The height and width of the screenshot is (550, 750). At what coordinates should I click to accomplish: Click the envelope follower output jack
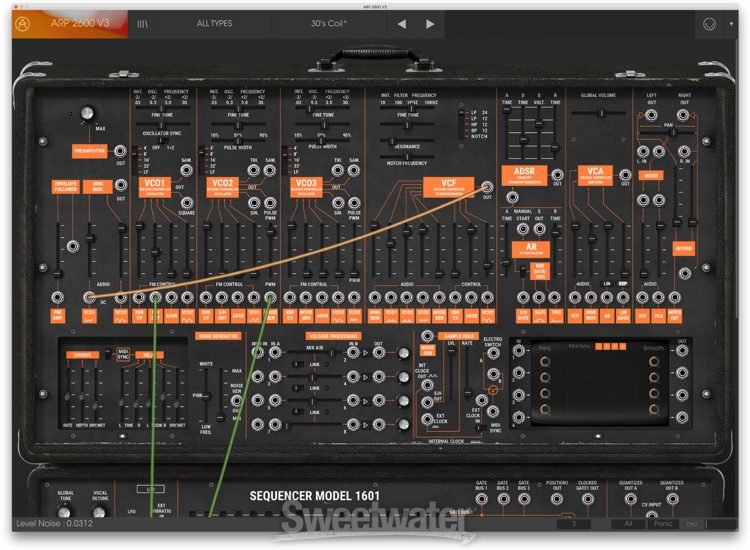(x=73, y=246)
